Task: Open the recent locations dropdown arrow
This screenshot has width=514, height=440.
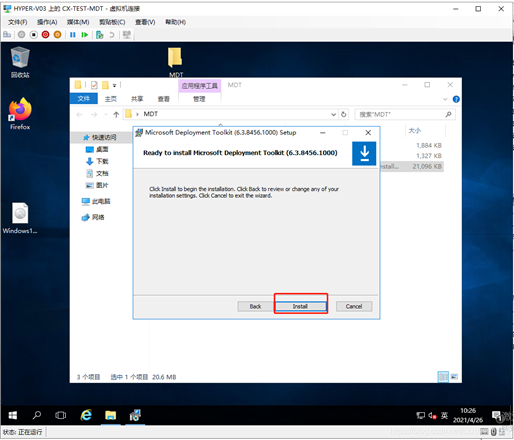Action: pos(106,115)
